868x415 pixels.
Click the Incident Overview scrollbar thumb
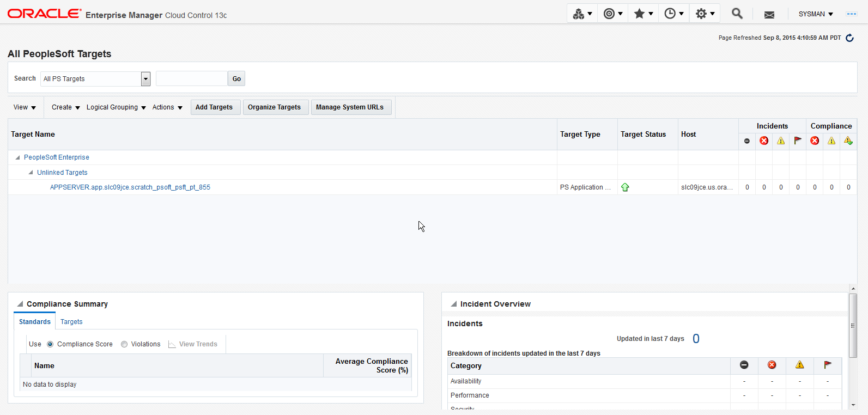[853, 326]
